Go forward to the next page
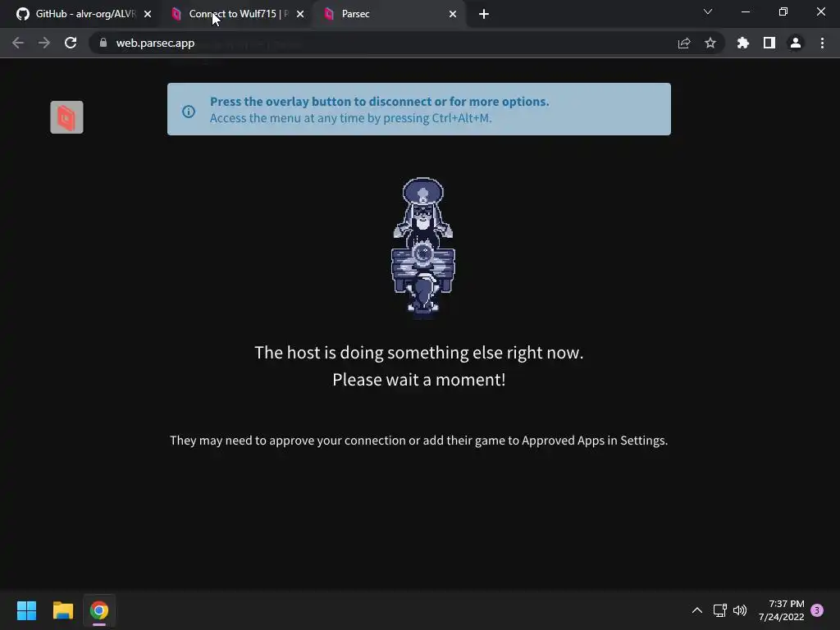Image resolution: width=840 pixels, height=630 pixels. (44, 43)
